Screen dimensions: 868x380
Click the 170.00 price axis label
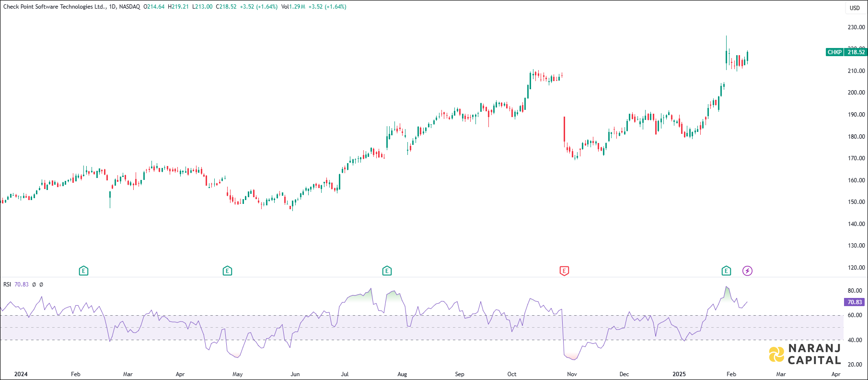pyautogui.click(x=856, y=158)
